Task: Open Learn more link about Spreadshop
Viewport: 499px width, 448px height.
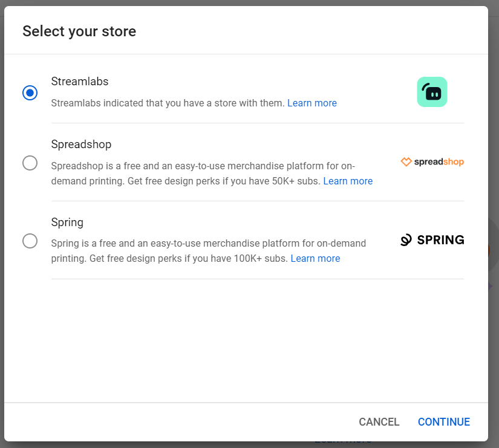Action: tap(348, 181)
